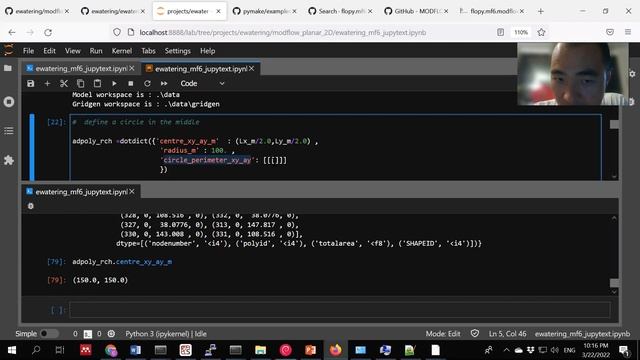Click the status bar terminals icon
Screen dimensions: 640x360
point(87,334)
